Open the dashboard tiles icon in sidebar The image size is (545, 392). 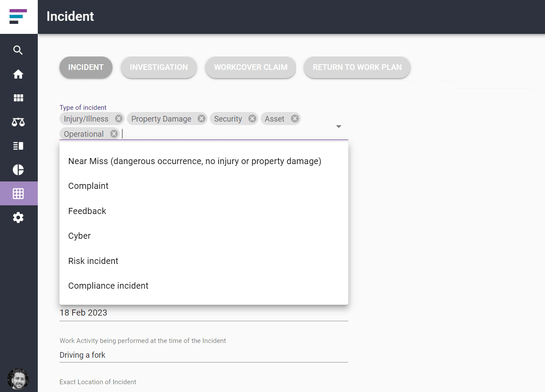pyautogui.click(x=18, y=98)
